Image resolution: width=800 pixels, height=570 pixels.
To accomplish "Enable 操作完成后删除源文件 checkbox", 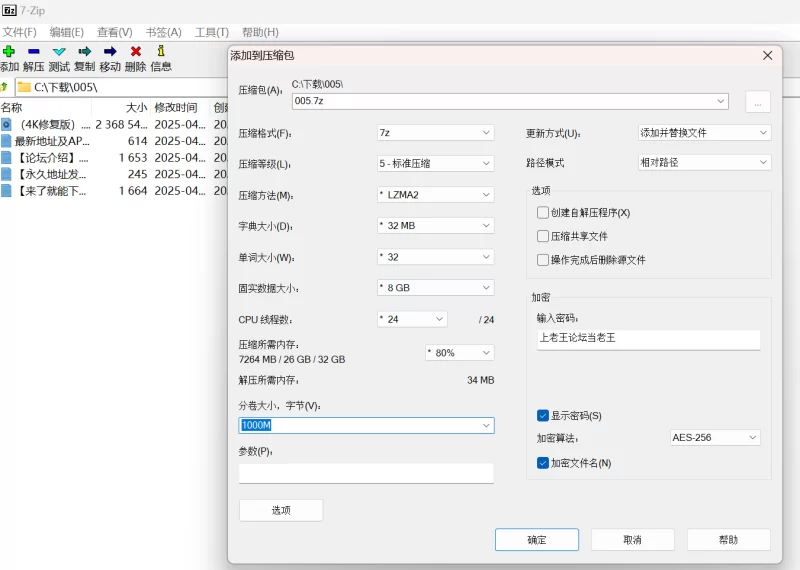I will pyautogui.click(x=543, y=260).
